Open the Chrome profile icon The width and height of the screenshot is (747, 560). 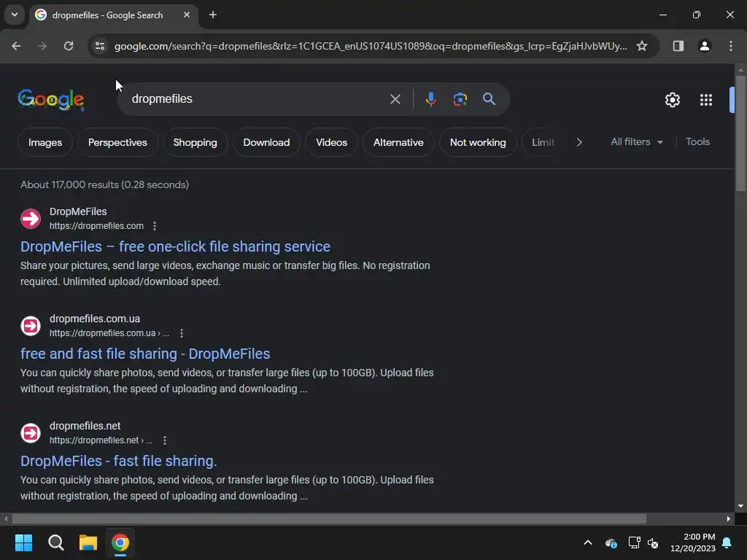click(705, 46)
